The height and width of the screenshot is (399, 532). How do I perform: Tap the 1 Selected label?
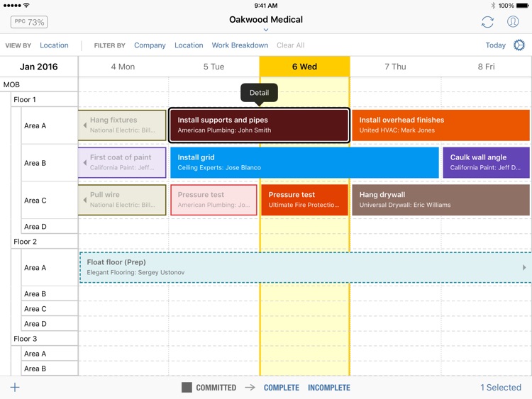[501, 388]
